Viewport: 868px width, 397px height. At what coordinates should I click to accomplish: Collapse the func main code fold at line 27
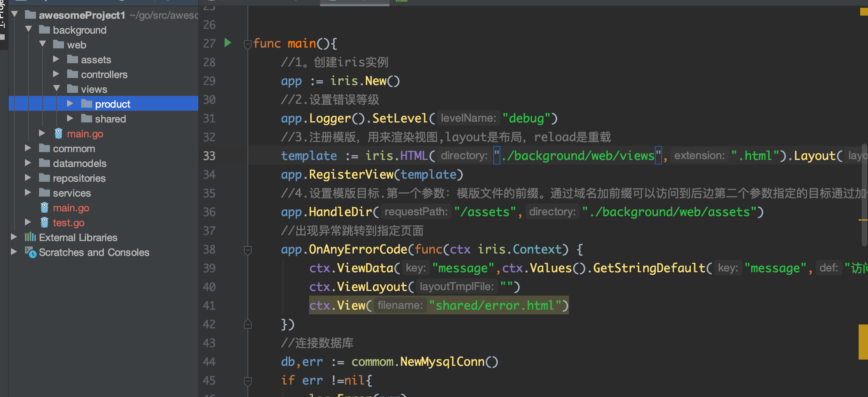[x=247, y=44]
